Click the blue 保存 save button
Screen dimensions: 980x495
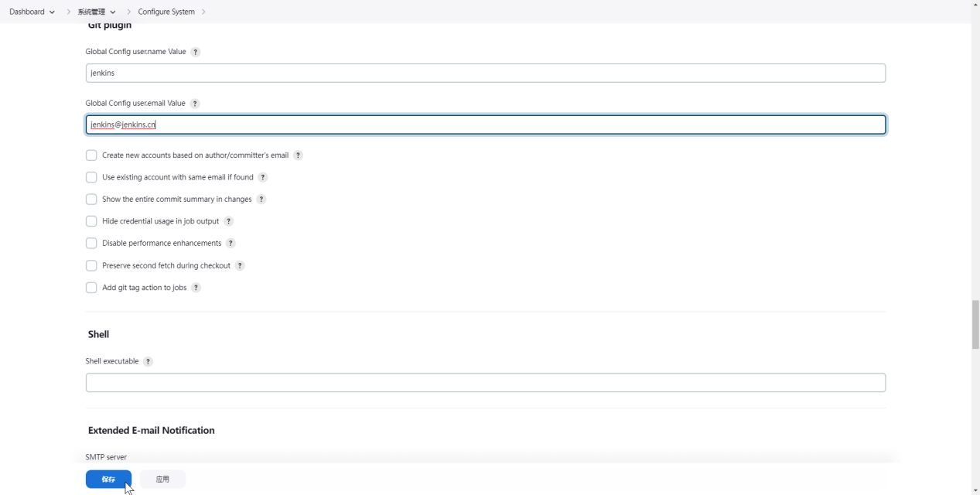point(108,480)
